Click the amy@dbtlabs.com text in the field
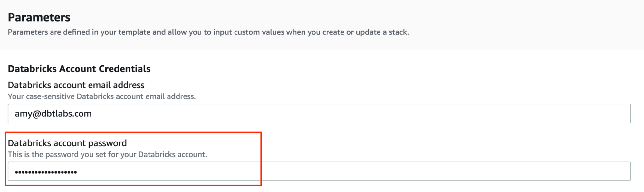Image resolution: width=644 pixels, height=192 pixels. [53, 114]
